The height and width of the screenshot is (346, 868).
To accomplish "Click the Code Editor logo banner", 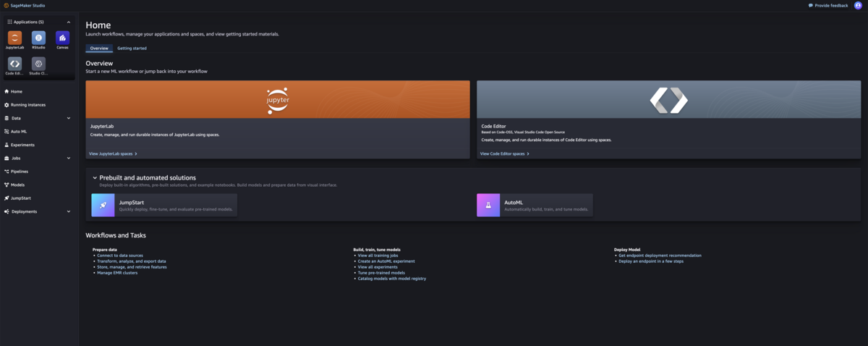I will click(x=668, y=99).
